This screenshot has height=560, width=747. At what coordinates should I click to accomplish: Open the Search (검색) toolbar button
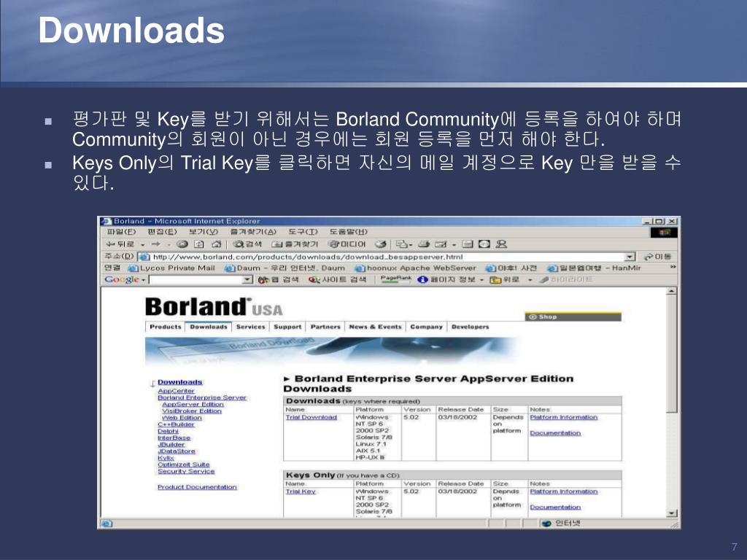(247, 244)
